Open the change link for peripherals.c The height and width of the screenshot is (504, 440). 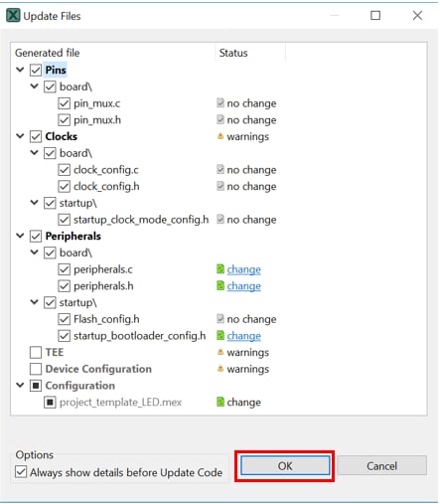243,269
